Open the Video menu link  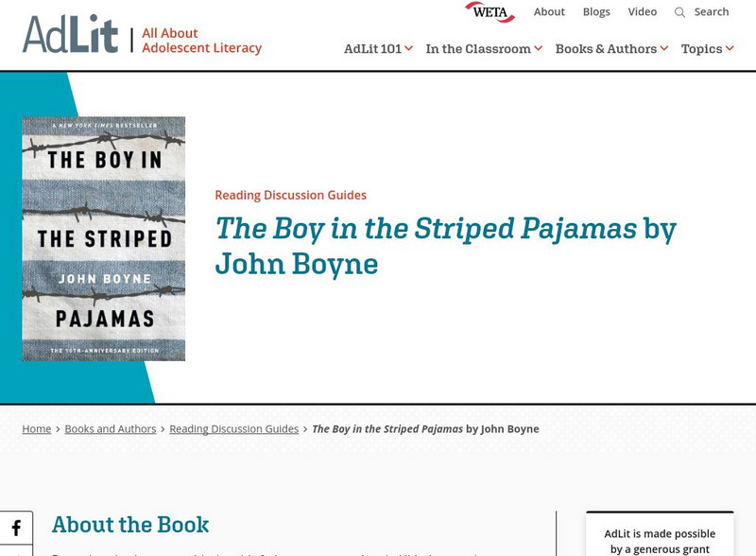(643, 12)
